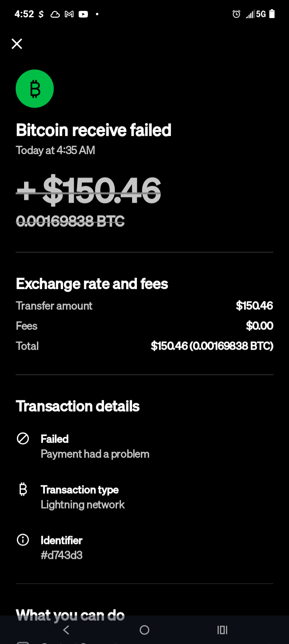Screen dimensions: 289x644
Task: Tap the What you can do heading
Action: [70, 615]
